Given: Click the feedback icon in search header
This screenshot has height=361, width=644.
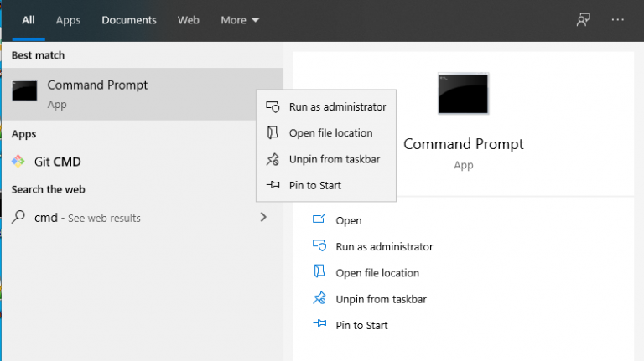Looking at the screenshot, I should (584, 20).
